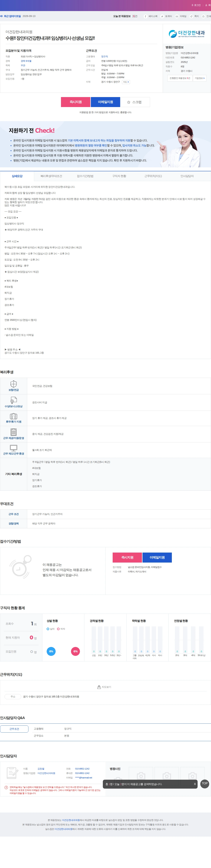Send the posting by email (이메일) icon
This screenshot has width=211, height=868.
coord(177,16)
